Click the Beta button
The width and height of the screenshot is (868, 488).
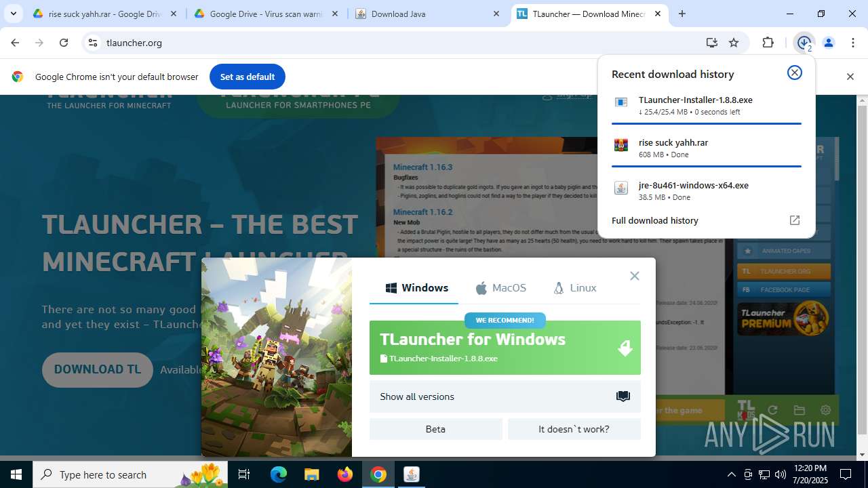click(436, 429)
